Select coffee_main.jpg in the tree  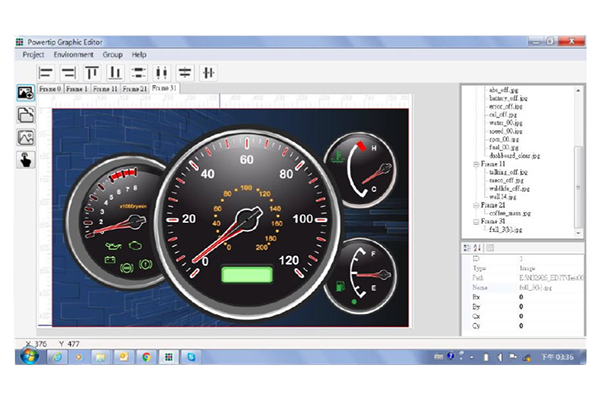[510, 213]
